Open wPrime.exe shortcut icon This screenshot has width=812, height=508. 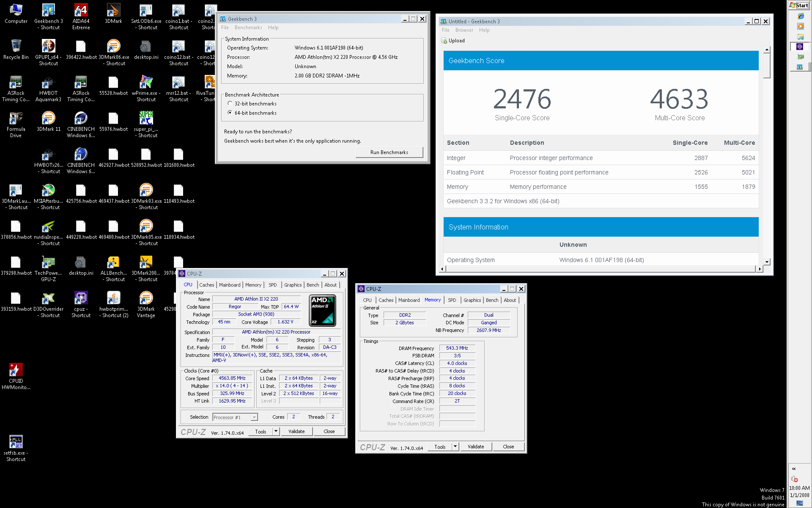pos(146,89)
